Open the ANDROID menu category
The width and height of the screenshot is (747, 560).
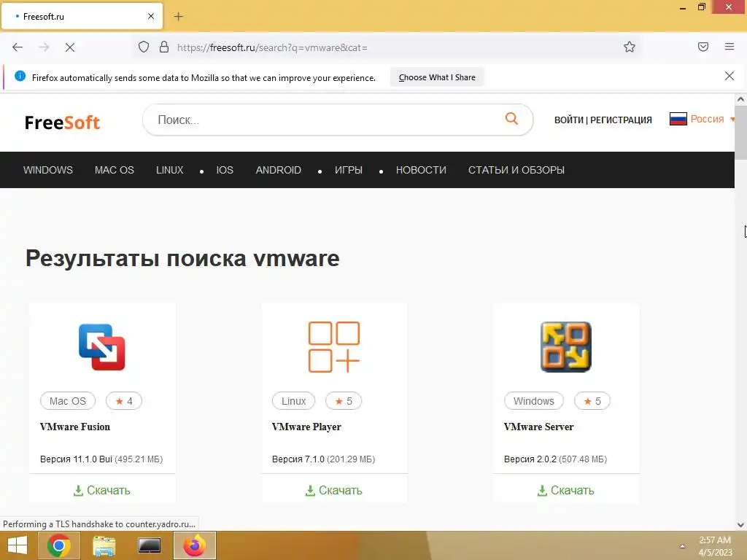point(278,170)
